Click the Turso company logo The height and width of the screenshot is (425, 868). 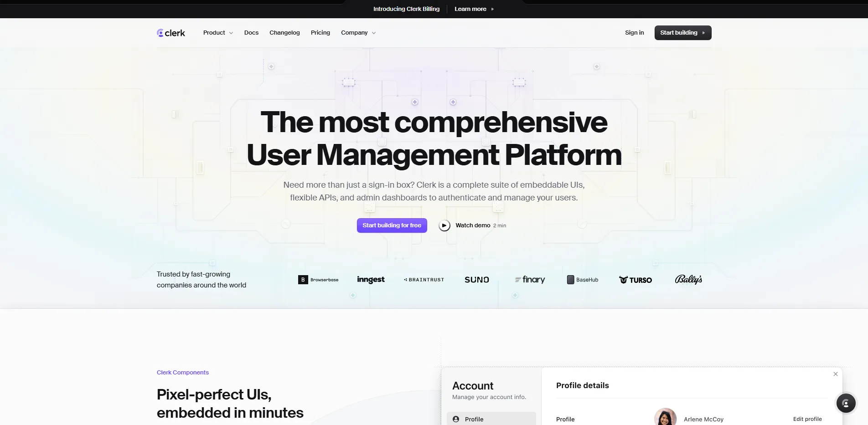point(635,279)
